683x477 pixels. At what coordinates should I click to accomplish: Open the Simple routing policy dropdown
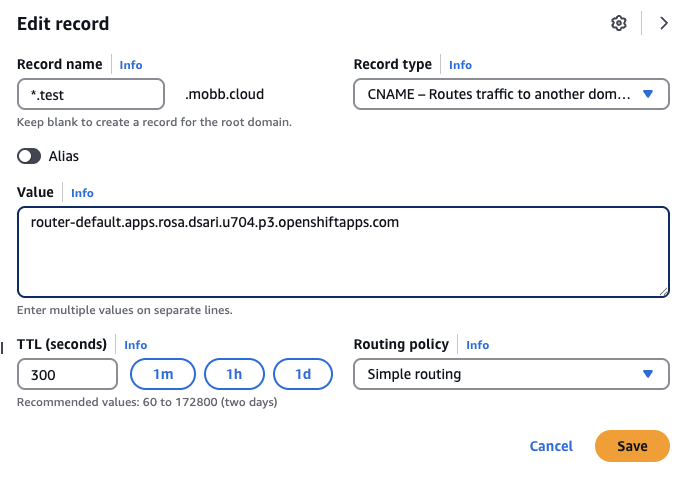click(511, 374)
